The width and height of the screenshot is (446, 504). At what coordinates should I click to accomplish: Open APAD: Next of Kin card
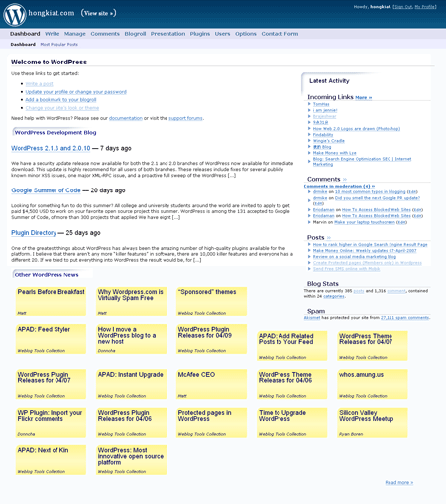click(51, 460)
